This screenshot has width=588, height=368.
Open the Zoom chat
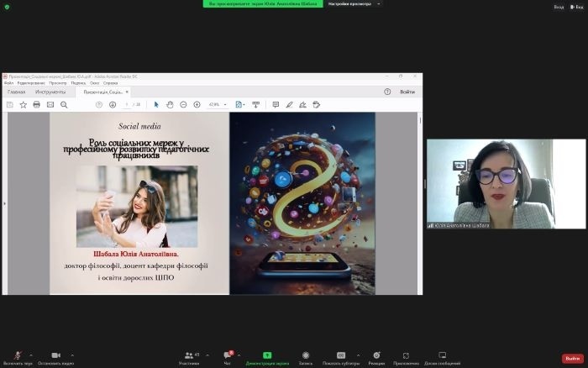[x=227, y=356]
